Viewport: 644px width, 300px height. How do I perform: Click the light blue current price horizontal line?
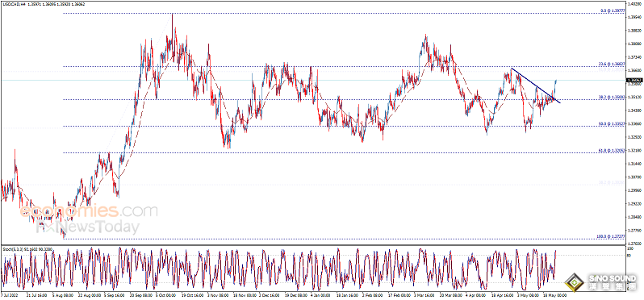point(312,80)
